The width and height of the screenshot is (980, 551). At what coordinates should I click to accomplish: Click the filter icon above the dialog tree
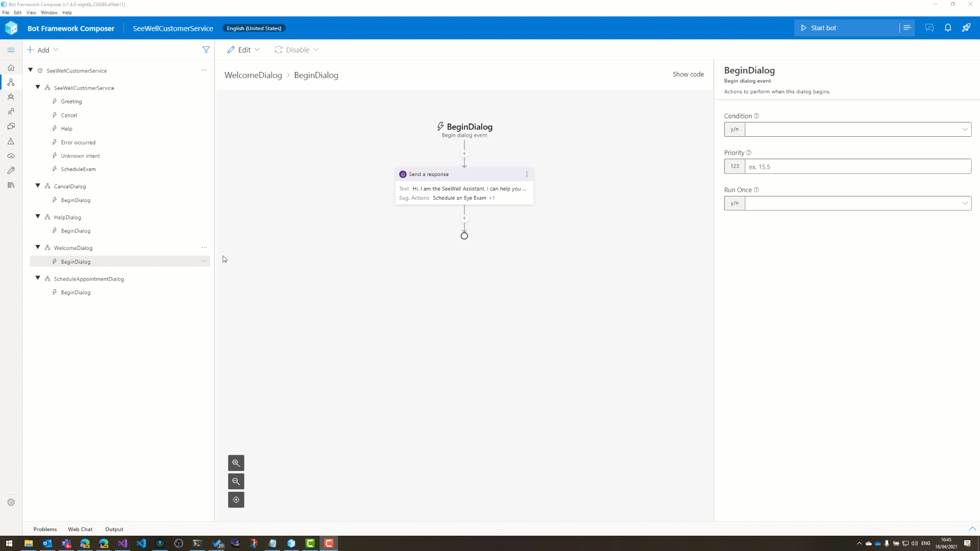(206, 49)
